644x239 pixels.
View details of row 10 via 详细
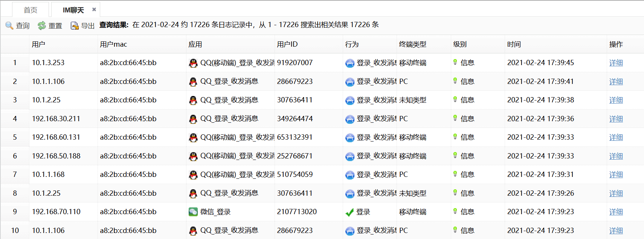616,230
